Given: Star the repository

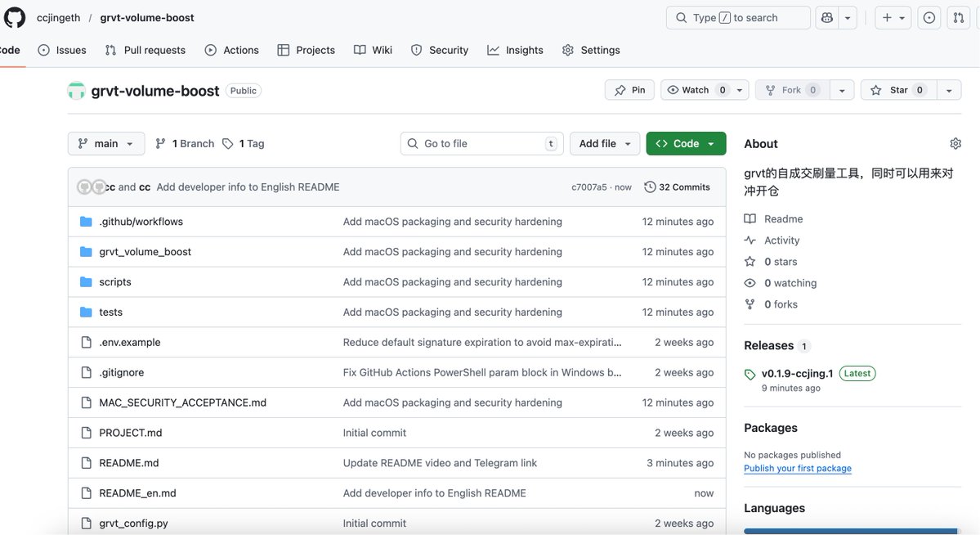Looking at the screenshot, I should click(x=898, y=90).
